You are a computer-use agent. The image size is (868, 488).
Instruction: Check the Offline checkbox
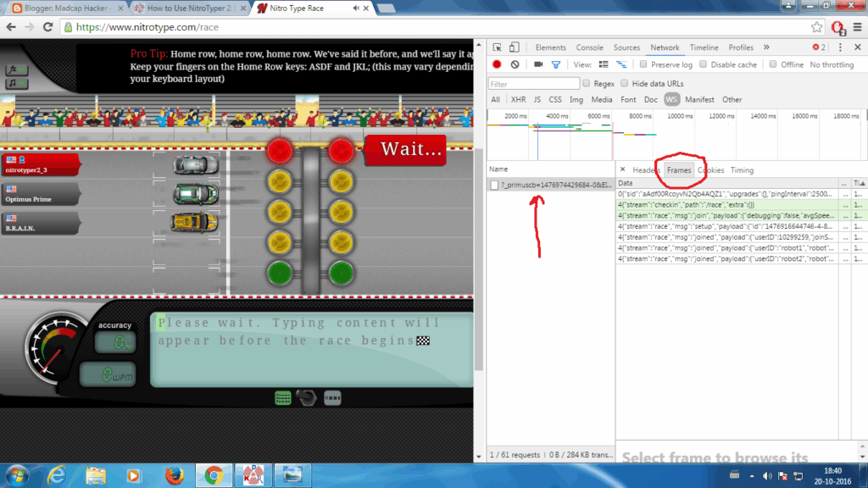773,64
